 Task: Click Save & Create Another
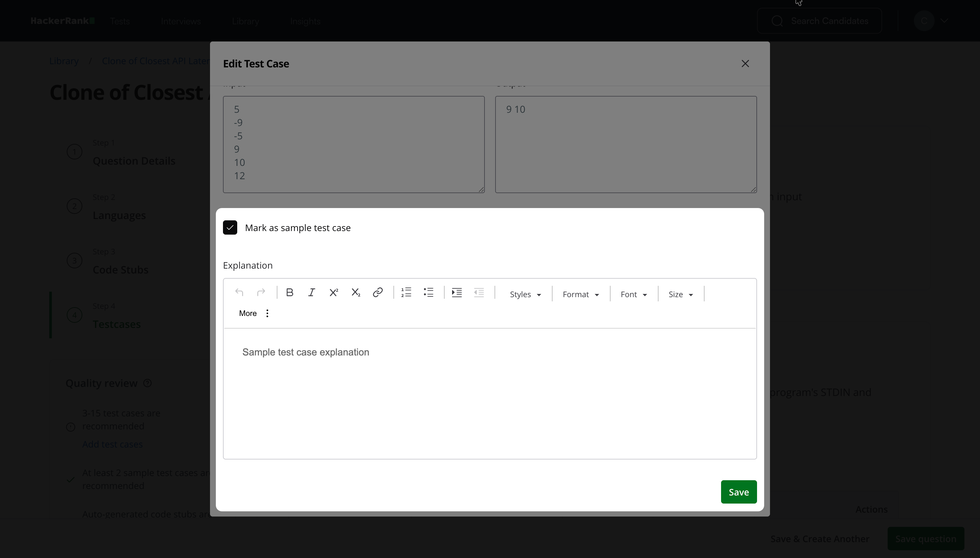820,539
